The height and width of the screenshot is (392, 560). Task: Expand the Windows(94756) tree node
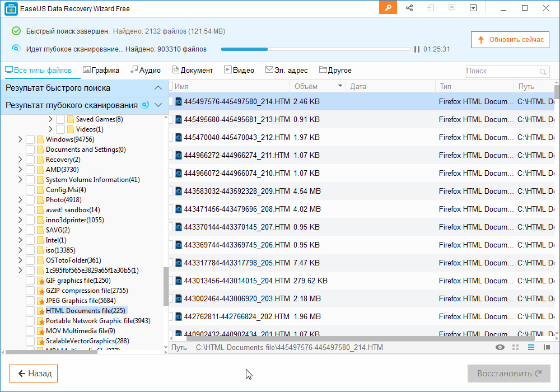(20, 139)
